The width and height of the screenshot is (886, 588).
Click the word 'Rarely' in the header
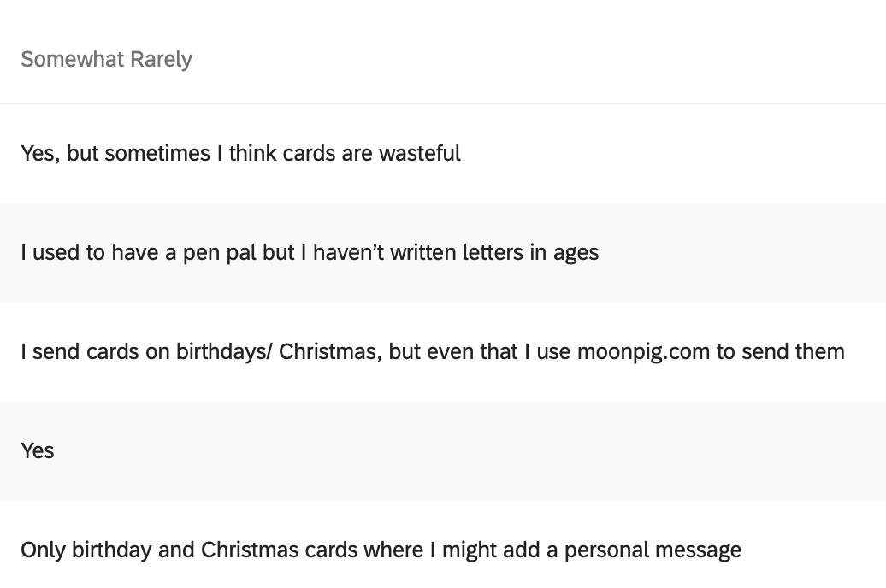coord(162,59)
